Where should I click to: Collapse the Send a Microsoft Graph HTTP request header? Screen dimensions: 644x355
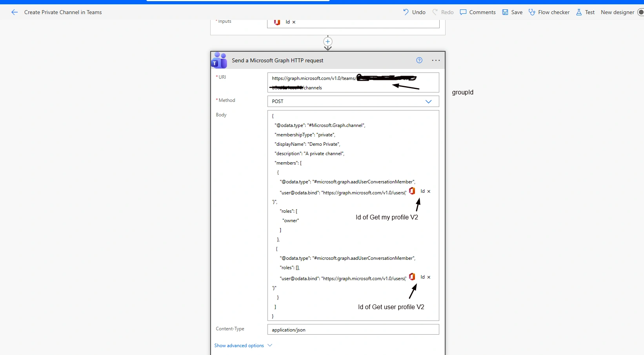pyautogui.click(x=328, y=60)
